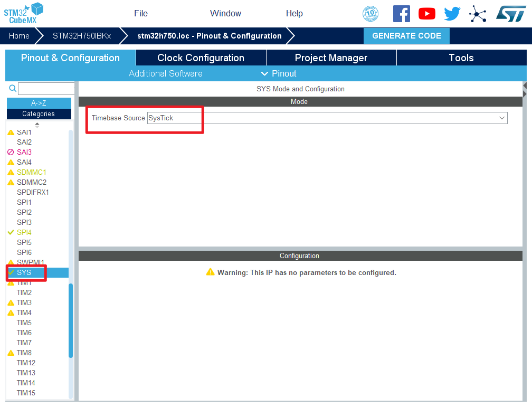Screen dimensions: 532x407
Task: Click the peripheral list vertical scrollbar
Action: coord(71,317)
